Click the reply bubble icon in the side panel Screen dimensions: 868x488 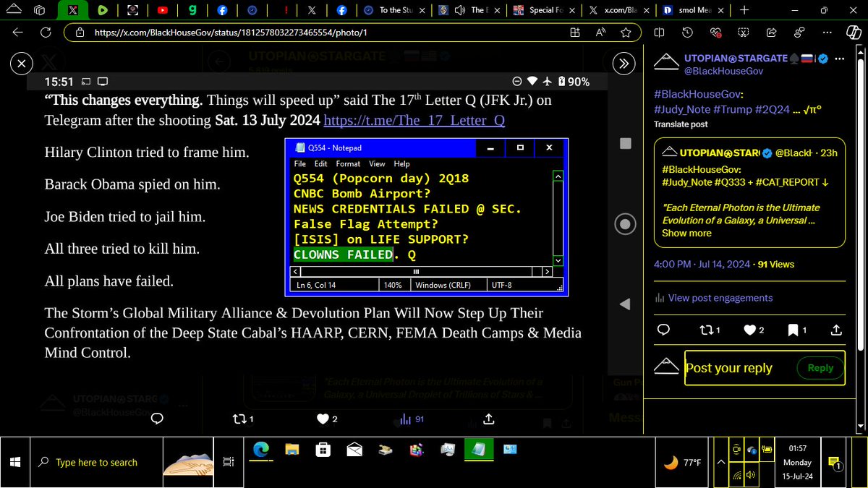[662, 330]
